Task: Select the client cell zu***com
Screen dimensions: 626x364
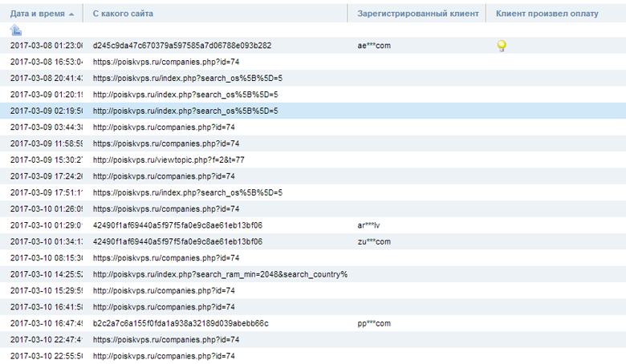Action: [374, 241]
